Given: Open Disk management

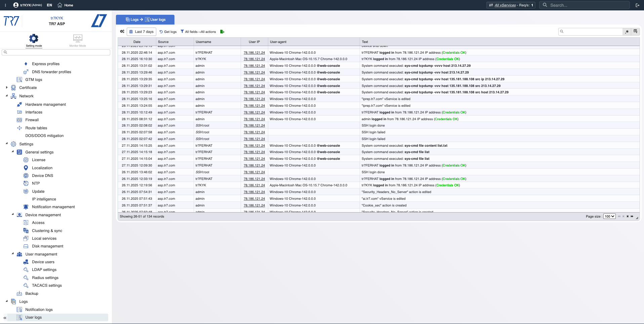Looking at the screenshot, I should pos(47,246).
